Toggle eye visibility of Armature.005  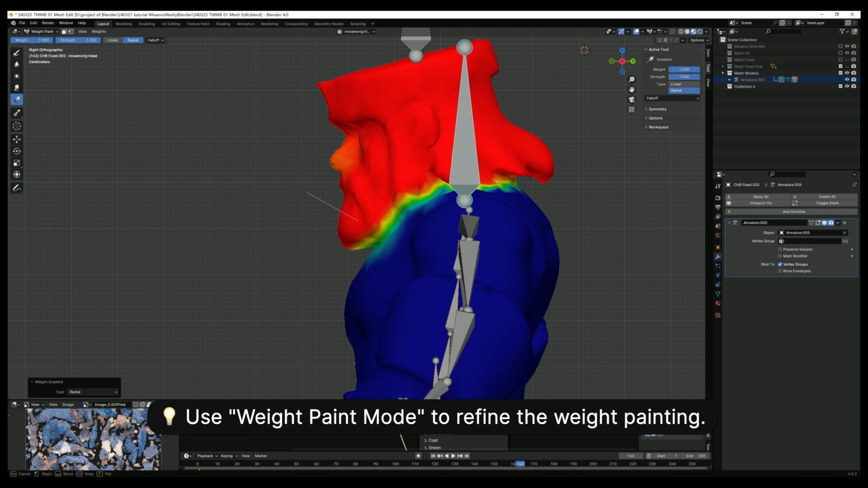coord(847,80)
